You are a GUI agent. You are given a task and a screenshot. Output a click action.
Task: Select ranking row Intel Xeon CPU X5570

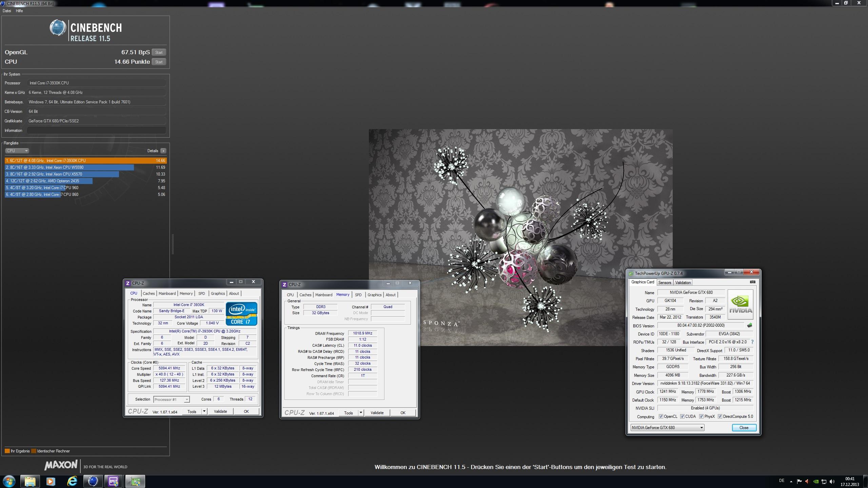point(86,174)
